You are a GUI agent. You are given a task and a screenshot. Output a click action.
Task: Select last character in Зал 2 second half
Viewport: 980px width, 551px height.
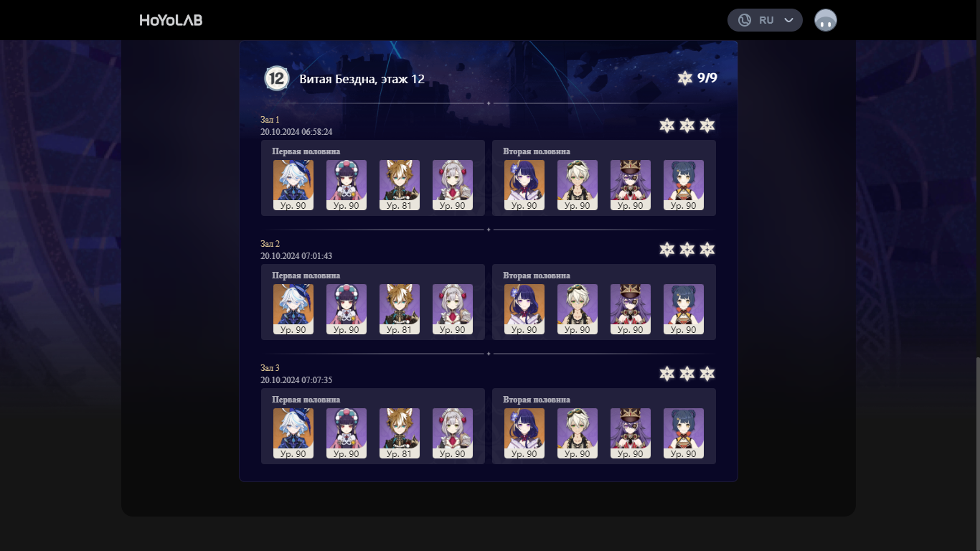pos(684,309)
